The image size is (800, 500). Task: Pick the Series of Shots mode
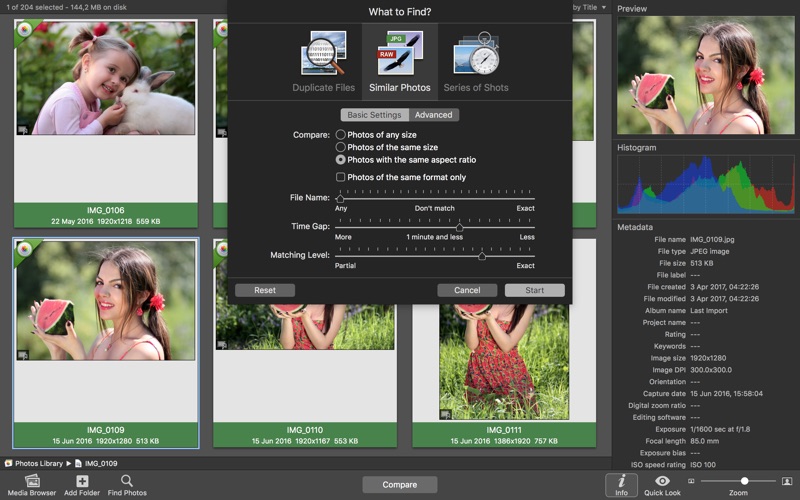coord(476,60)
